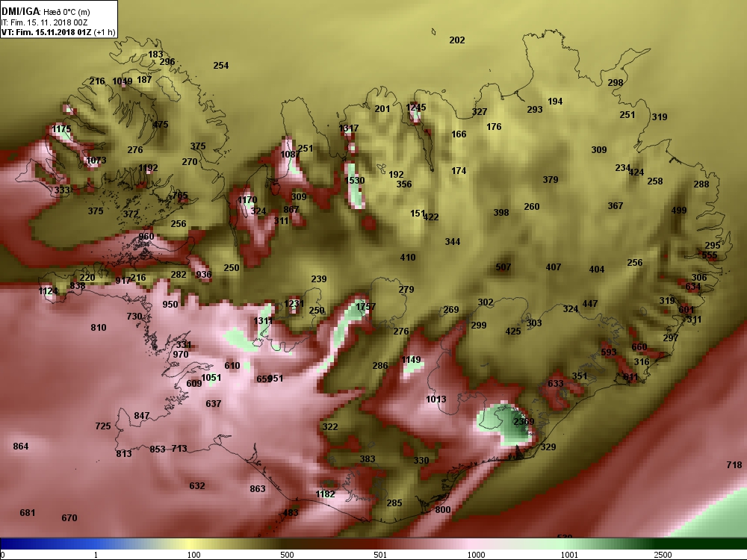
Task: Click the map value 183
Action: click(x=155, y=55)
